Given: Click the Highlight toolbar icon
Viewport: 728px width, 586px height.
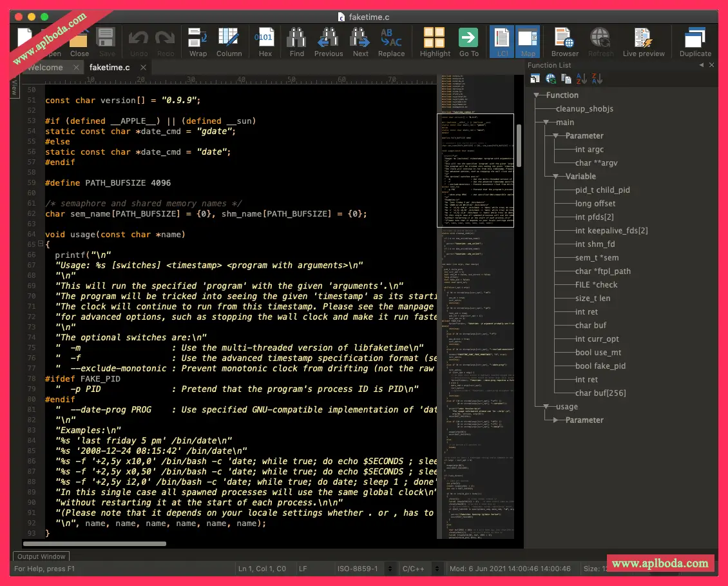Looking at the screenshot, I should [435, 43].
